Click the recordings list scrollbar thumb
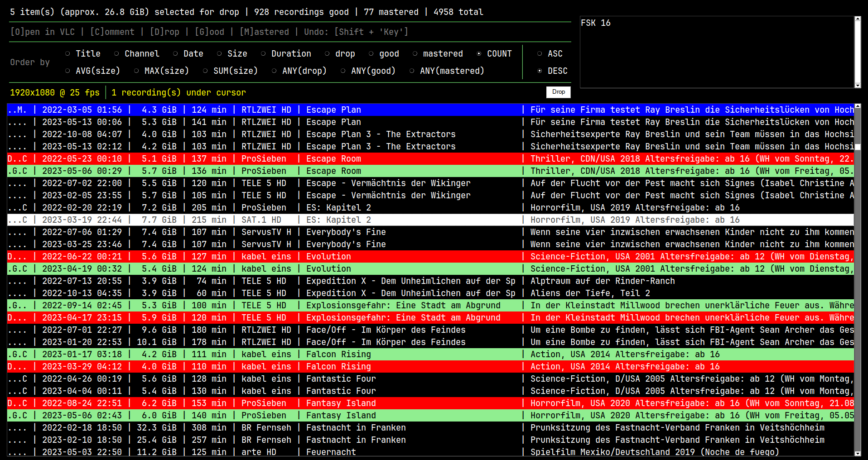 (x=858, y=147)
